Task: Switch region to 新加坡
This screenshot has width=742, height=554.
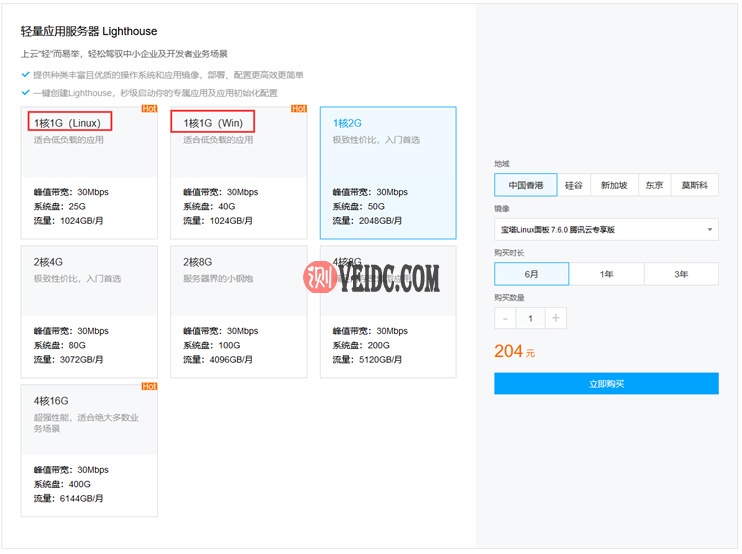Action: 614,185
